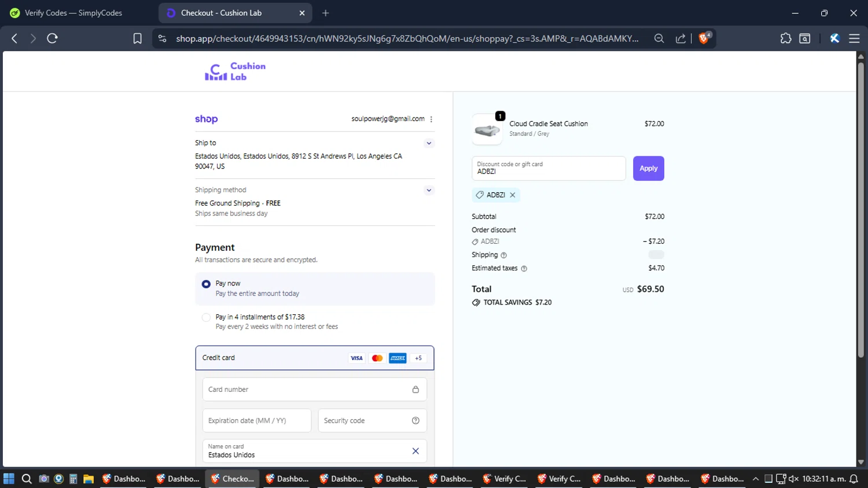Click the Visa card icon
Screen dimensions: 868x488
[356, 358]
